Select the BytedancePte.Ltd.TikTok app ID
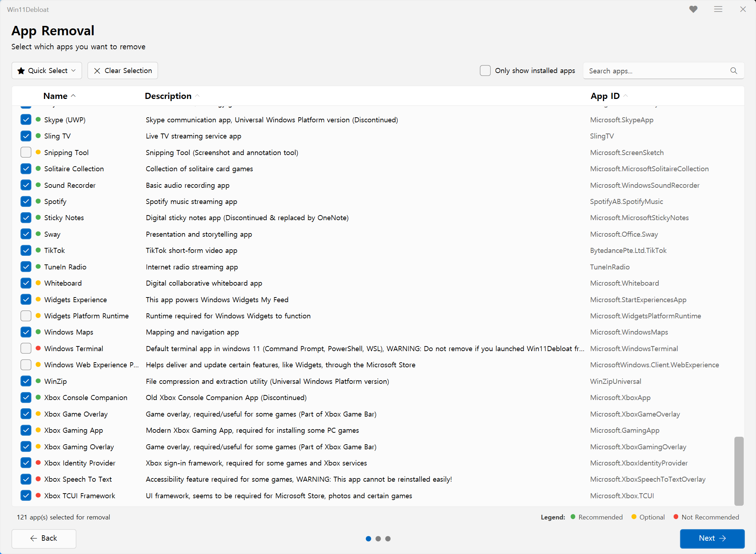This screenshot has width=756, height=554. [628, 250]
